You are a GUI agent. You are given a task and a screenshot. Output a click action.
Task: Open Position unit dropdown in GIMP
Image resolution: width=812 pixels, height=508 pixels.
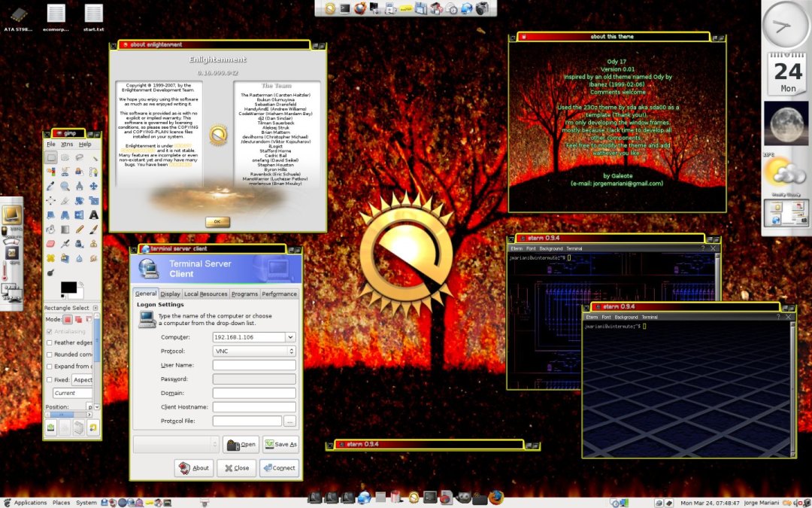[89, 406]
